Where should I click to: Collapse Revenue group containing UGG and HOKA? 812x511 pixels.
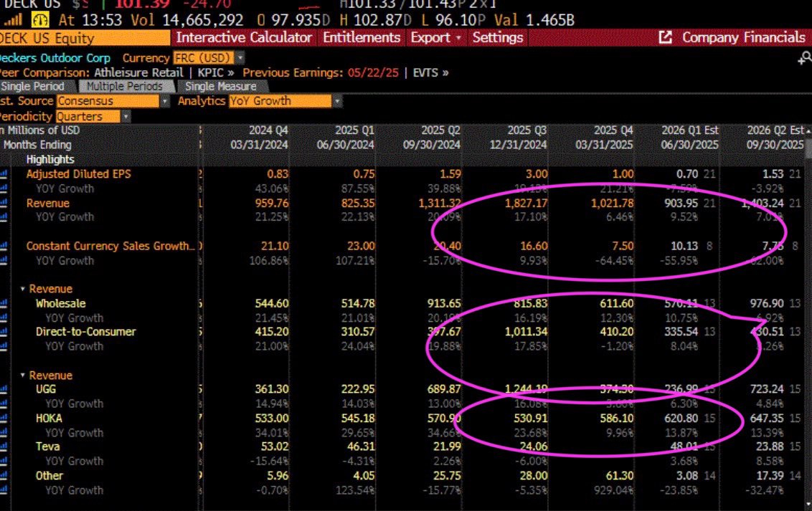[23, 375]
